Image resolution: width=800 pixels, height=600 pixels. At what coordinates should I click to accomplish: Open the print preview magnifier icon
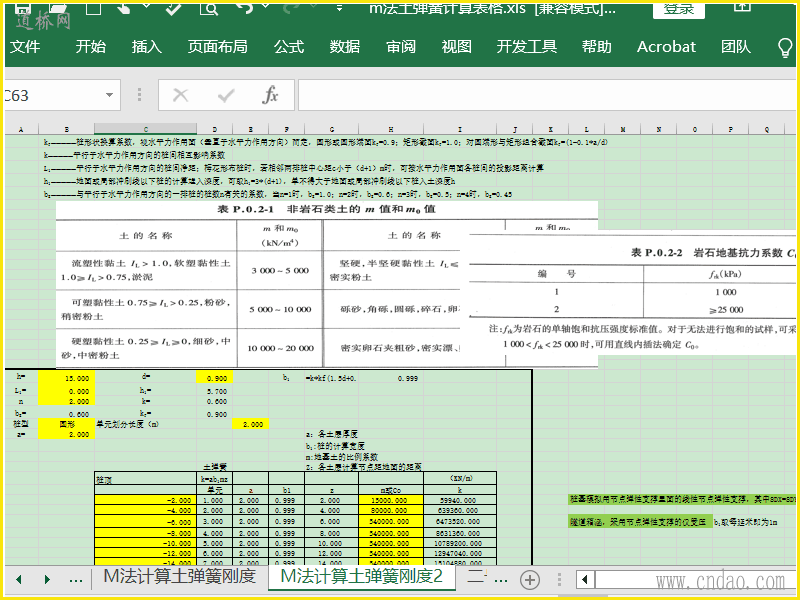(x=209, y=8)
